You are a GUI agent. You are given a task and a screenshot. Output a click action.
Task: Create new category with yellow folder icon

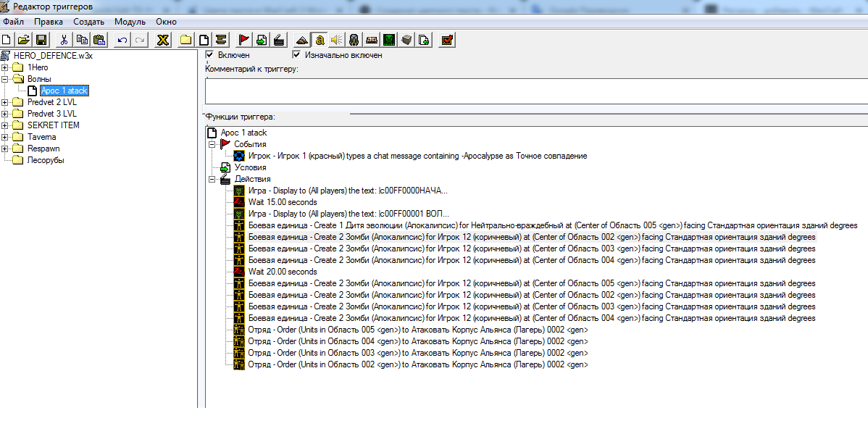(x=186, y=39)
